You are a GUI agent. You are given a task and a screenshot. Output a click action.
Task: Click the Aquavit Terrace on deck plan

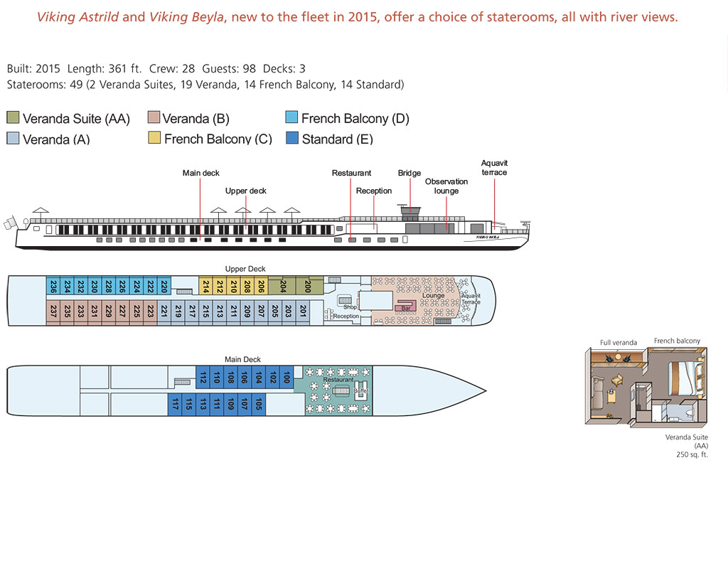tap(471, 299)
